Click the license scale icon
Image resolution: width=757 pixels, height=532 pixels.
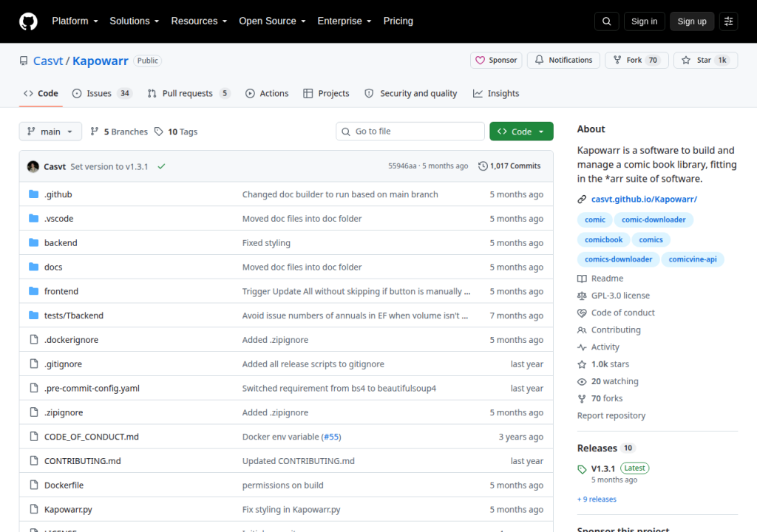(582, 296)
